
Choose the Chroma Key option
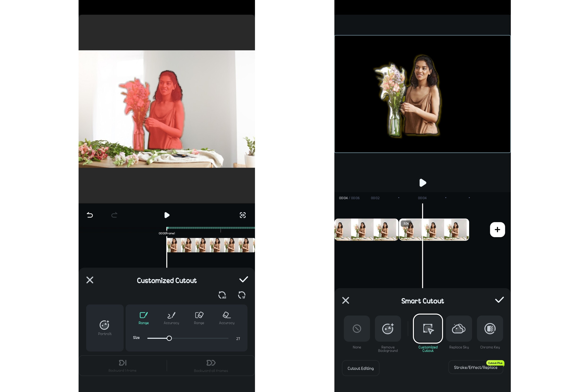pyautogui.click(x=490, y=328)
